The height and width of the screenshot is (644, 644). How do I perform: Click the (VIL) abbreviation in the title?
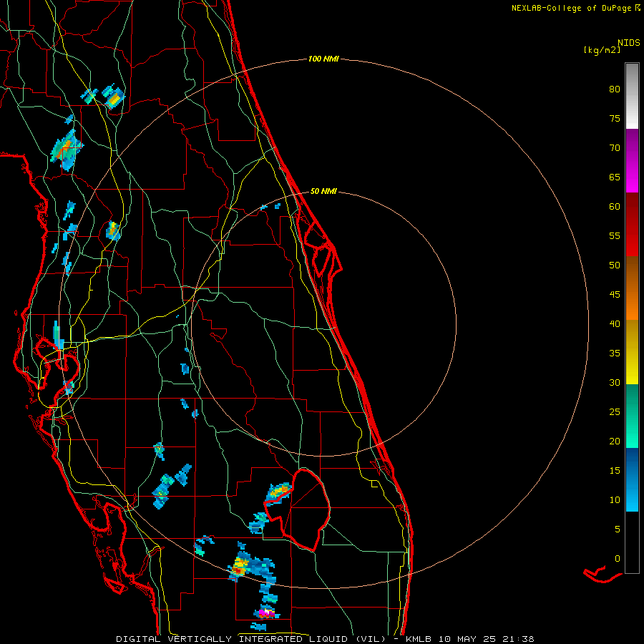click(371, 639)
